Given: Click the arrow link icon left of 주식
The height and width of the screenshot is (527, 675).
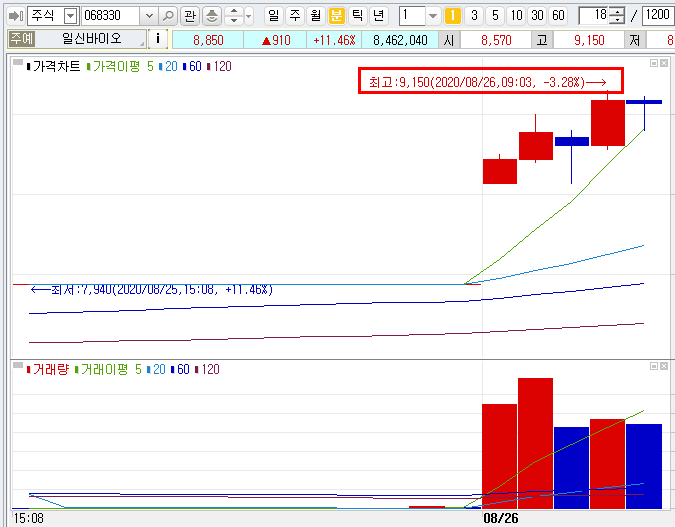Looking at the screenshot, I should pos(16,16).
